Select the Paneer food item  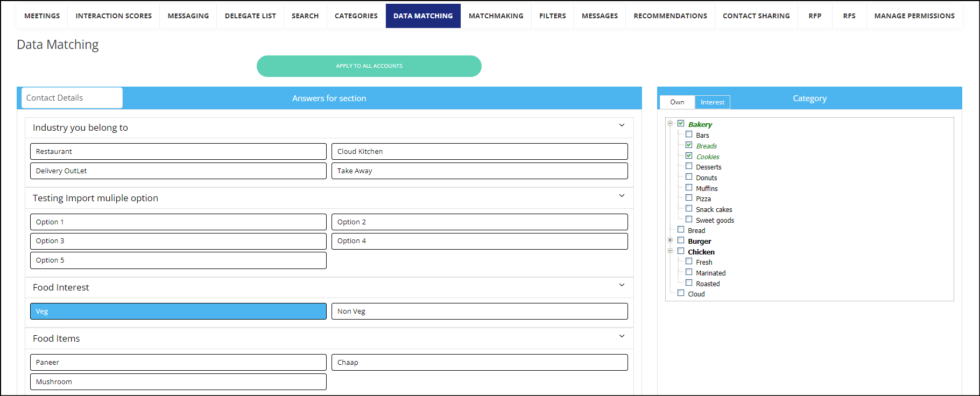click(x=178, y=363)
